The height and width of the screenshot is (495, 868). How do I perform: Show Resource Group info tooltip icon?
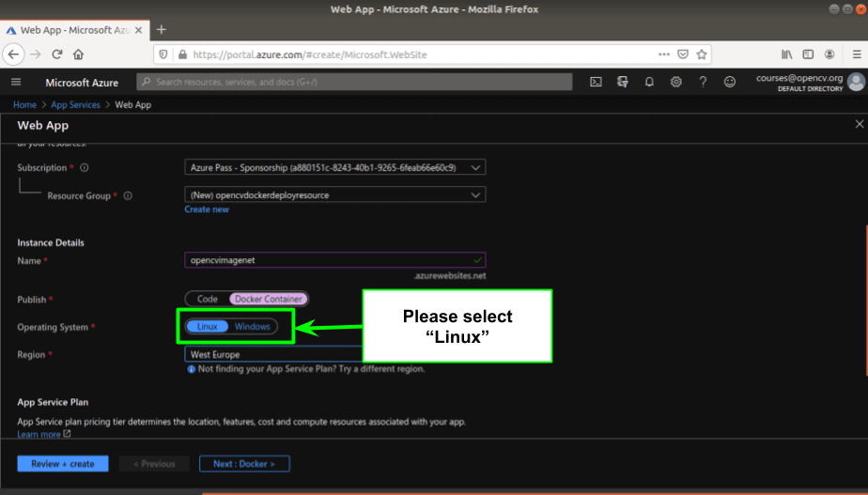128,195
